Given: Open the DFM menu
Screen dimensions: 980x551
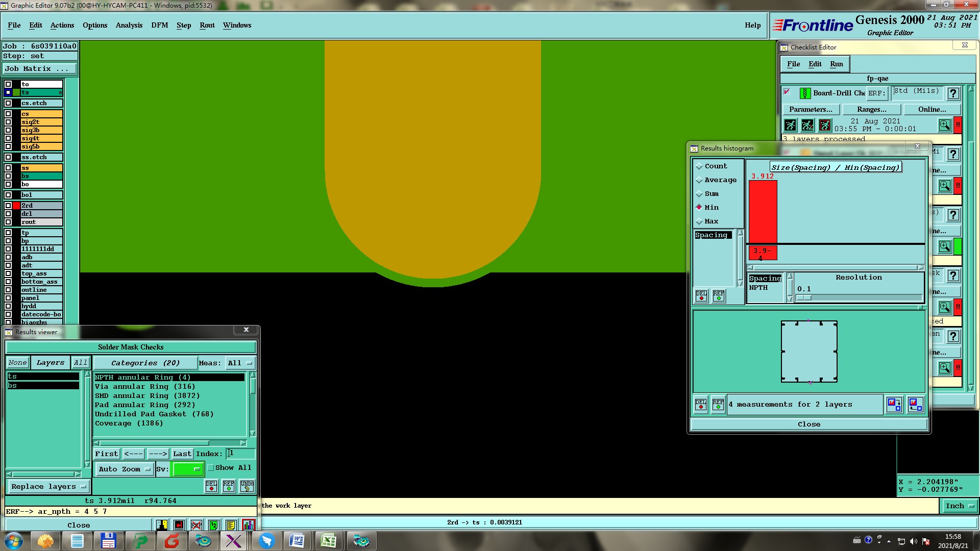Looking at the screenshot, I should pos(159,25).
